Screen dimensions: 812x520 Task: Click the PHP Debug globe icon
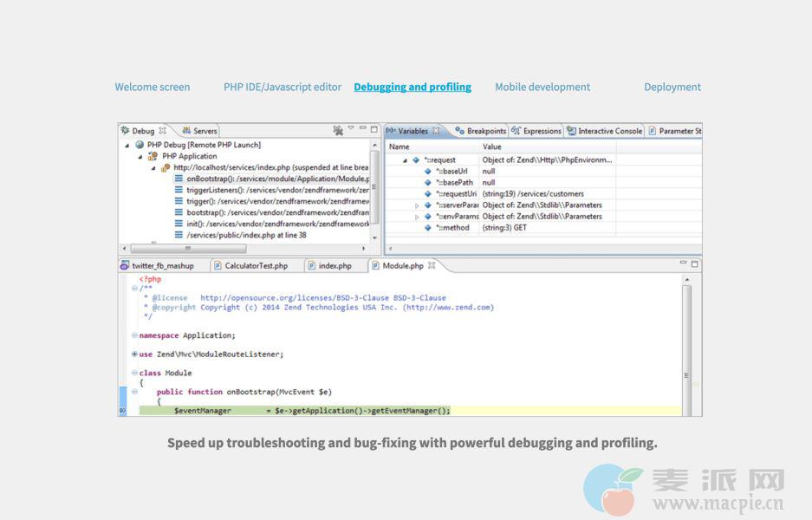coord(140,146)
